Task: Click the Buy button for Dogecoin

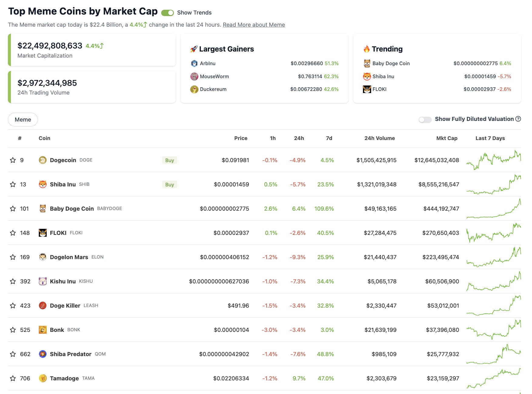Action: pos(170,160)
